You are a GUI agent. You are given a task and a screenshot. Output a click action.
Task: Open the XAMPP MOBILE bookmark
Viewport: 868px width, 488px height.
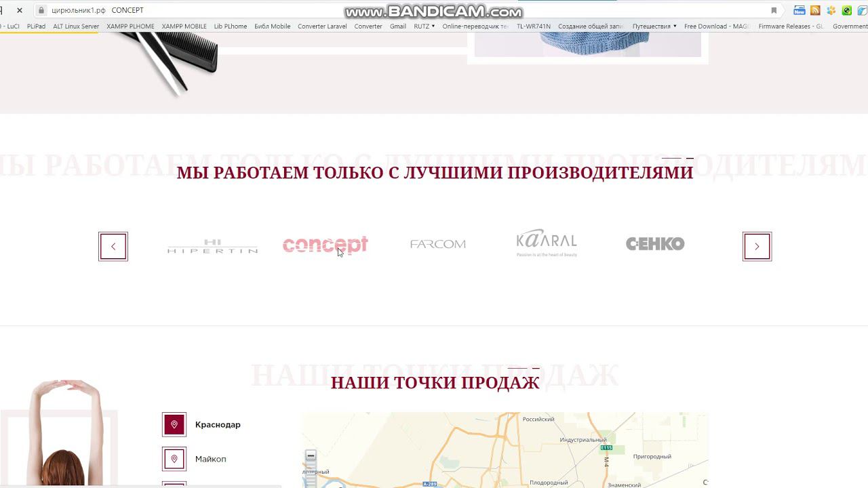184,26
